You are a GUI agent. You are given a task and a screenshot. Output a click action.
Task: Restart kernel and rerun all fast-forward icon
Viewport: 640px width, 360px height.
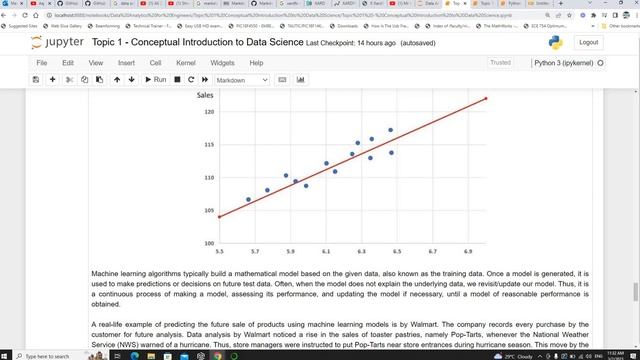(x=205, y=80)
